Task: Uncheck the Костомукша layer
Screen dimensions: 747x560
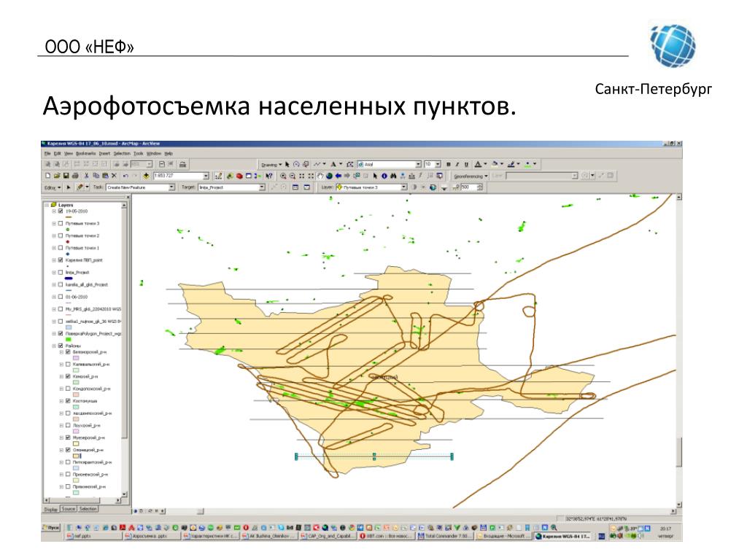Action: (x=68, y=401)
